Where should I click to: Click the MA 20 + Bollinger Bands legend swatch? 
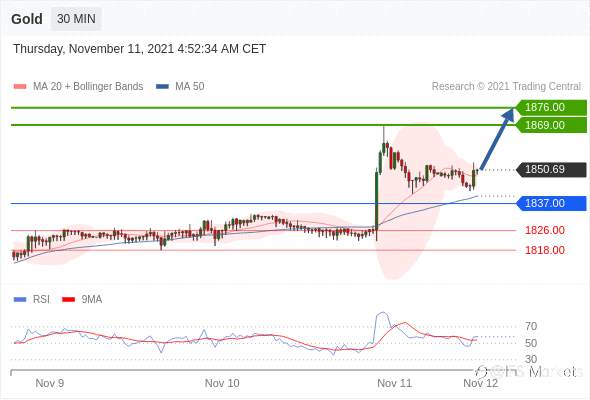coord(20,87)
